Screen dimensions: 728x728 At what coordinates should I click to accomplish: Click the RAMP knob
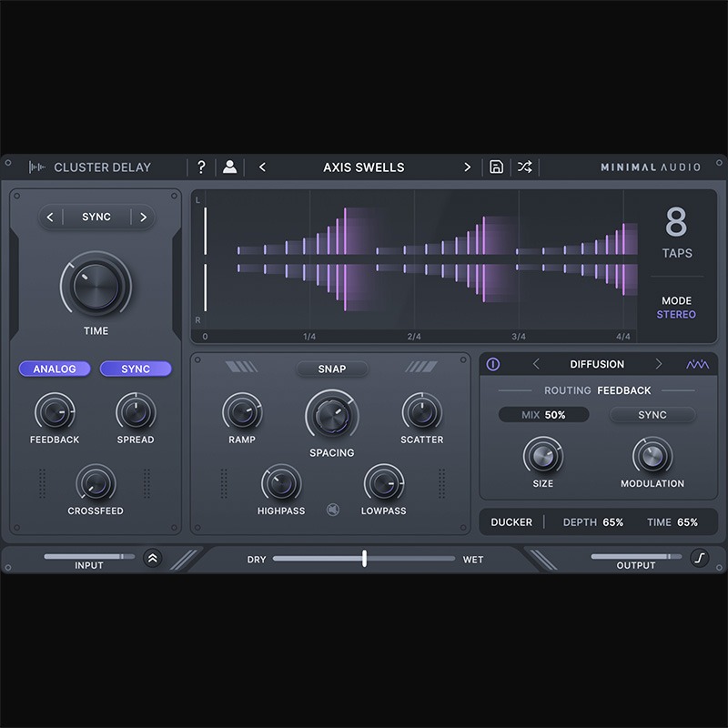tap(242, 412)
